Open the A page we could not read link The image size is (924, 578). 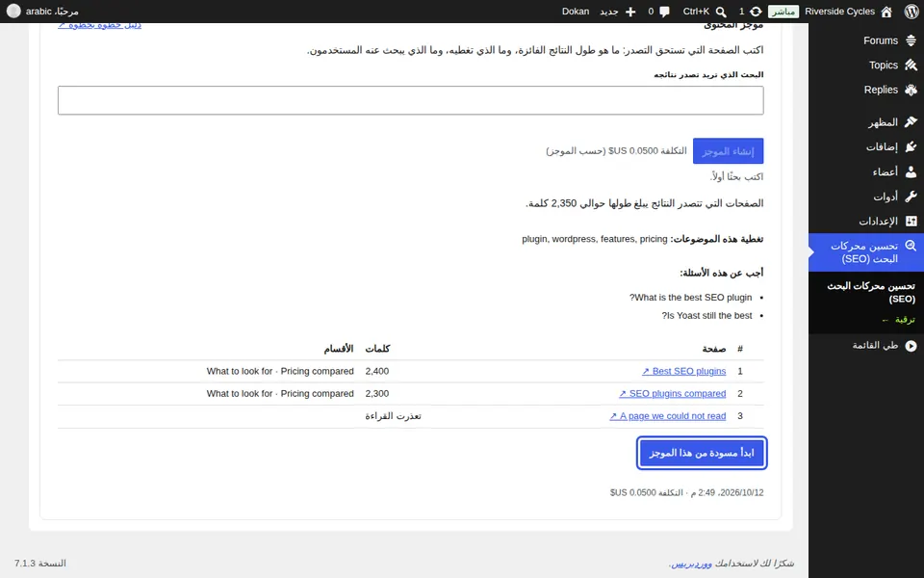[668, 416]
